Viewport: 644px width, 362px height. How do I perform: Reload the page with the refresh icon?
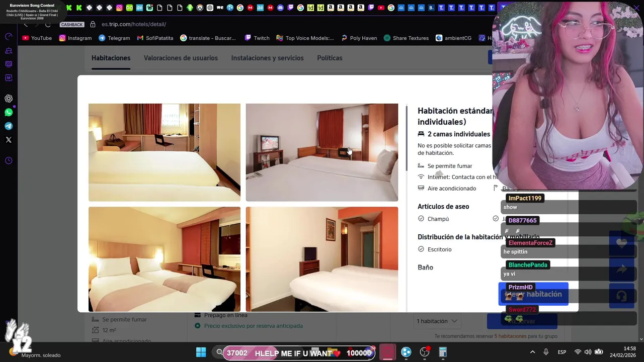click(48, 24)
